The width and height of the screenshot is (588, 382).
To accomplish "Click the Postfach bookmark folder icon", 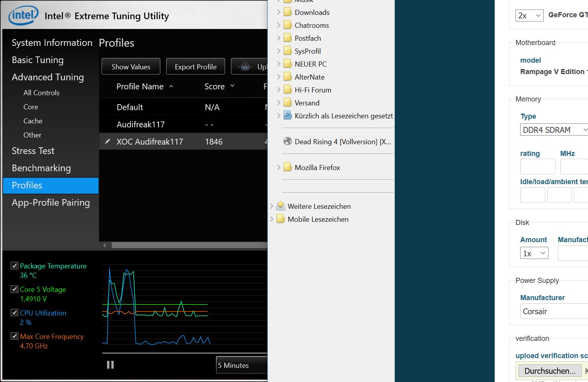I will point(288,38).
